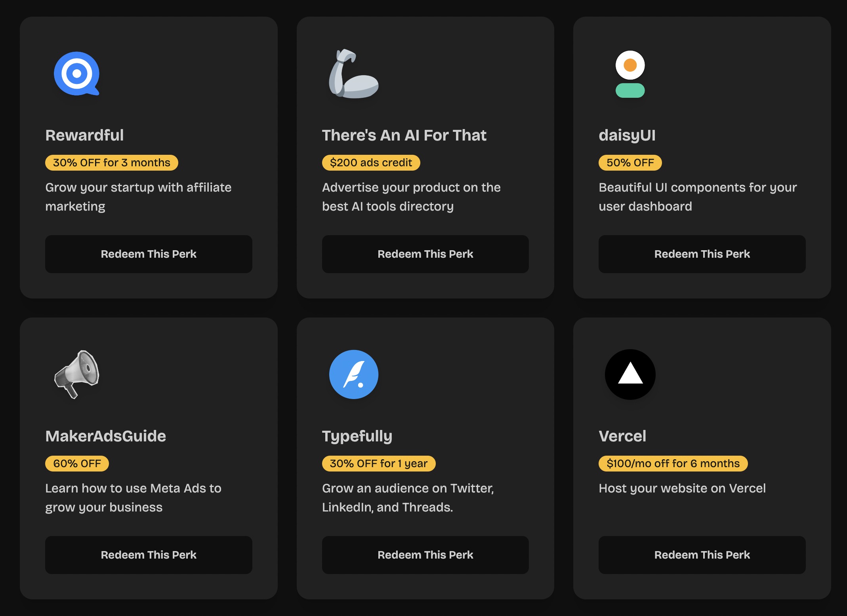Click the daisyUI logo icon
The height and width of the screenshot is (616, 847).
pyautogui.click(x=630, y=74)
